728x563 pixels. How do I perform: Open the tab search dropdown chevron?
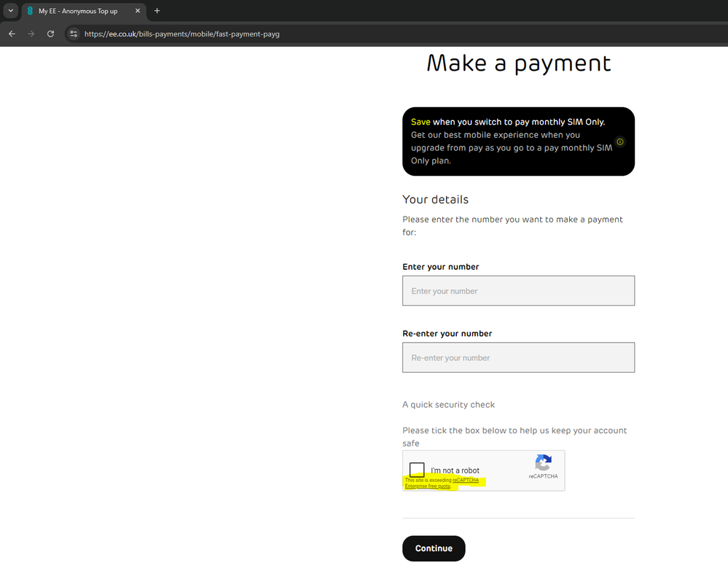[11, 11]
